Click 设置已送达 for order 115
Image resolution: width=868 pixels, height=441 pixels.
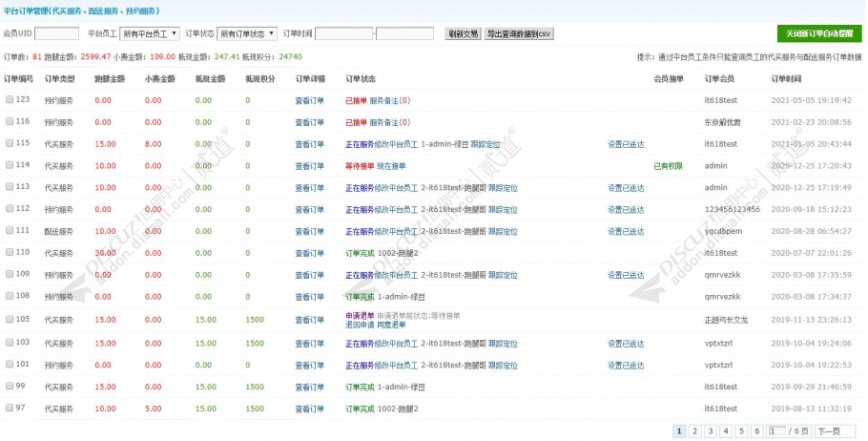click(626, 144)
